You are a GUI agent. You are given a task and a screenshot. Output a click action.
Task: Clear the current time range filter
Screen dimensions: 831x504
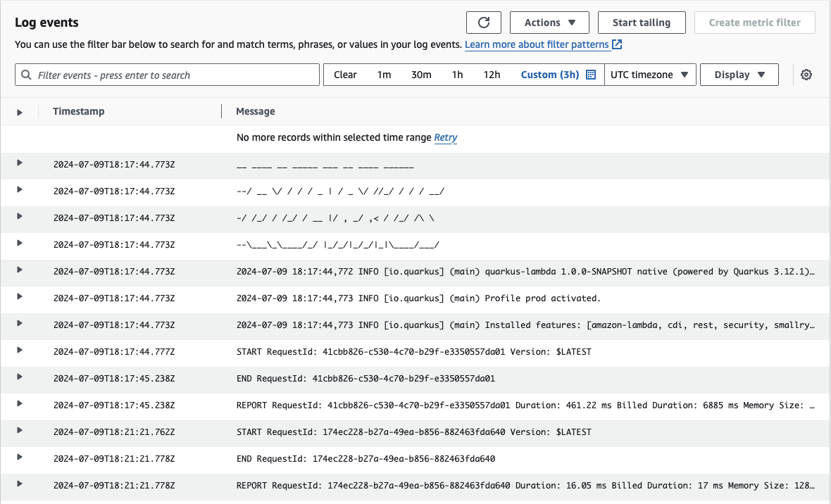tap(344, 74)
